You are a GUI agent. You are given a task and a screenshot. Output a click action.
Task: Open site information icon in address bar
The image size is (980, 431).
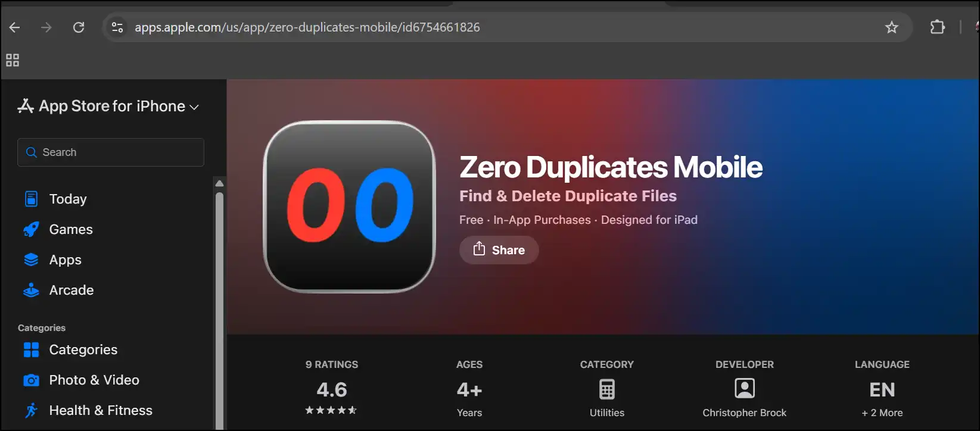117,27
